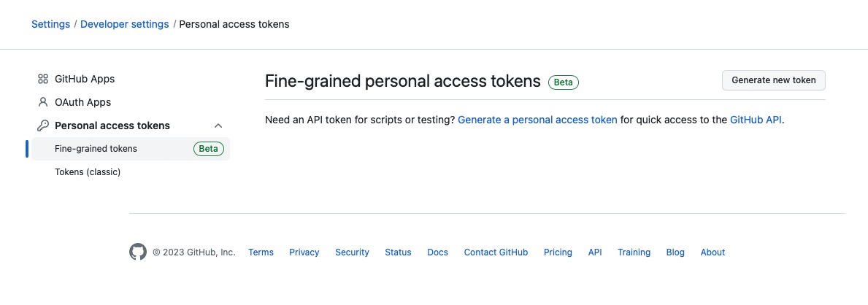The height and width of the screenshot is (305, 868).
Task: Open the GitHub API link
Action: [x=756, y=120]
